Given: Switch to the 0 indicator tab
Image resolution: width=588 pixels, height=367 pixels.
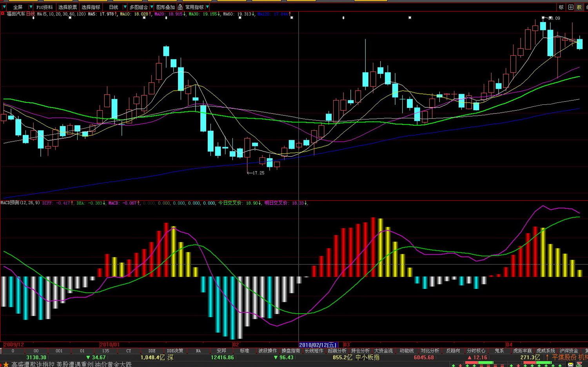Looking at the screenshot, I should (x=13, y=351).
